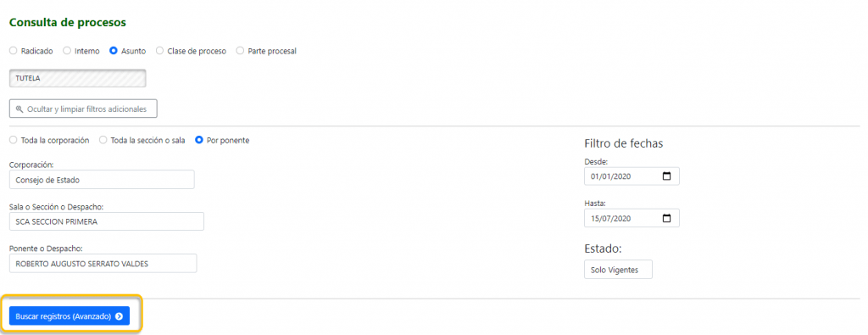Select Toda la corporación scope

click(14, 141)
